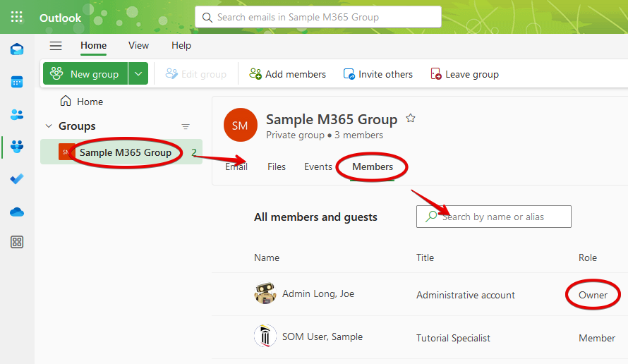Viewport: 628px width, 364px height.
Task: Open Mail from the left rail
Action: [x=17, y=49]
